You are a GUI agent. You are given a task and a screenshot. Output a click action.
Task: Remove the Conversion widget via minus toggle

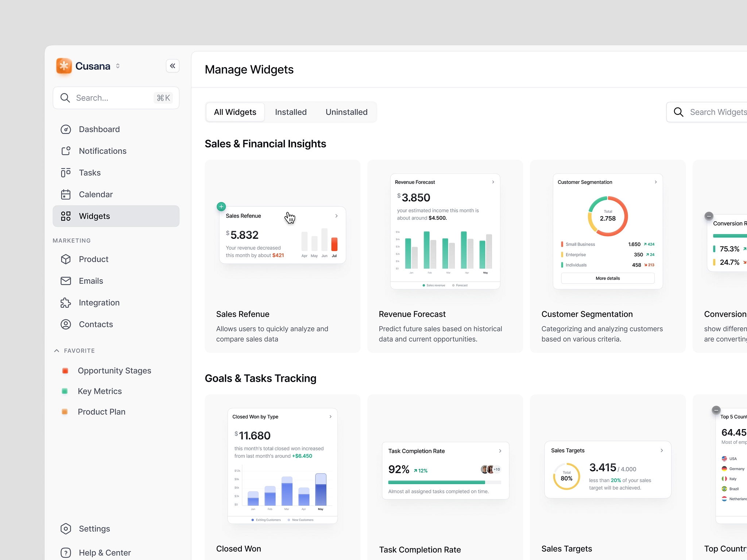(x=708, y=216)
